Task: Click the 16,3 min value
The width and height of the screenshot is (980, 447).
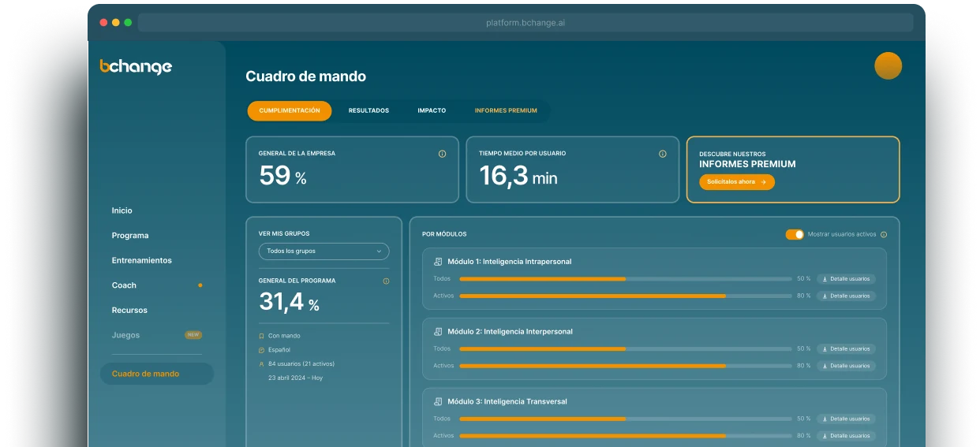Action: click(518, 176)
